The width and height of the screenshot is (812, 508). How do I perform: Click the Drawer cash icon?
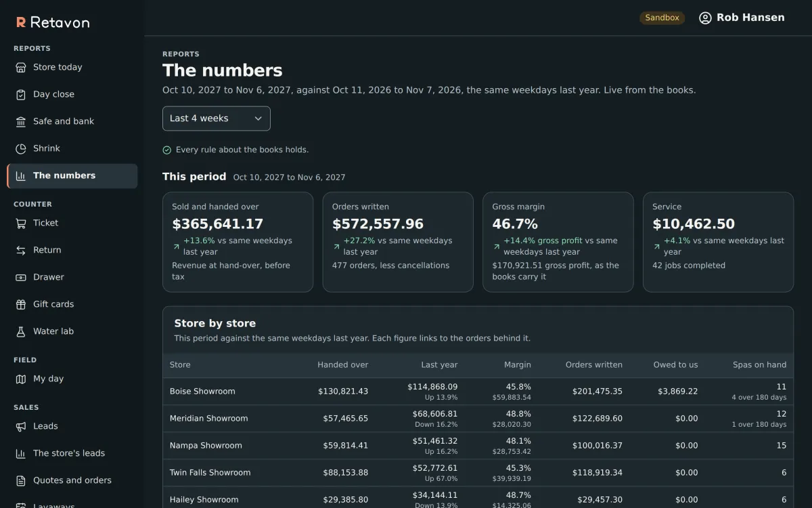pos(21,277)
